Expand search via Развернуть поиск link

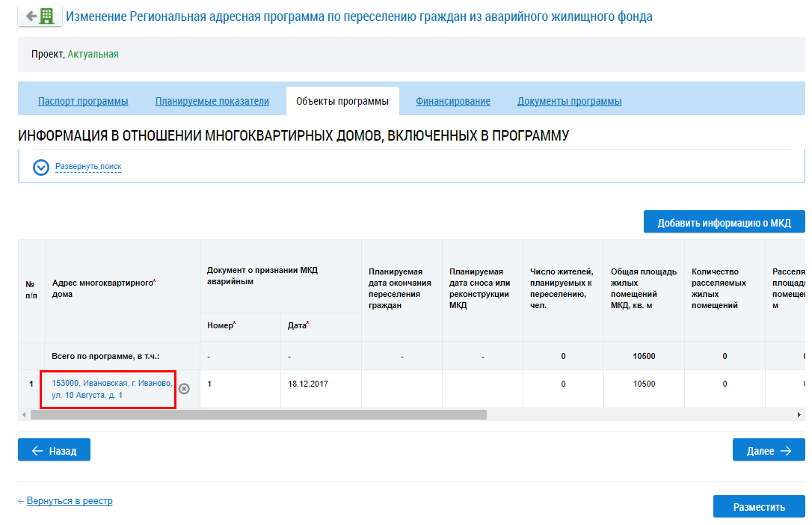tap(88, 166)
